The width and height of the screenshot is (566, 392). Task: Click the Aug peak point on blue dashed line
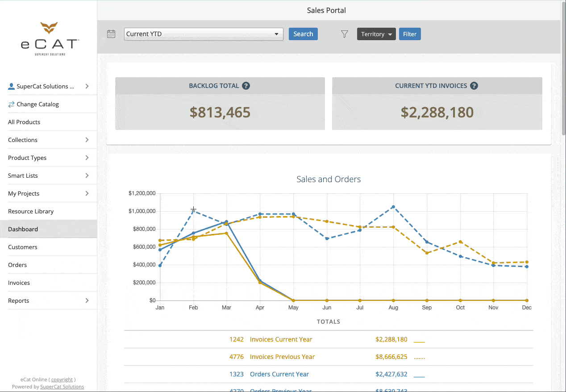[393, 207]
